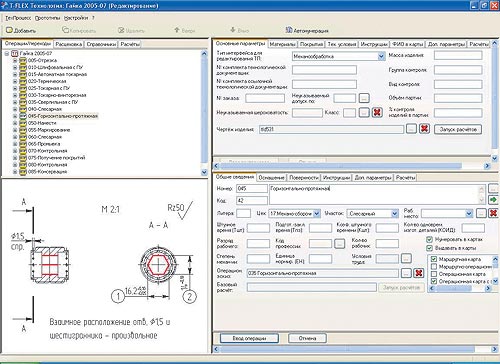Open browse button above the green arrow
Screen dimensions: 500x364
(493, 188)
